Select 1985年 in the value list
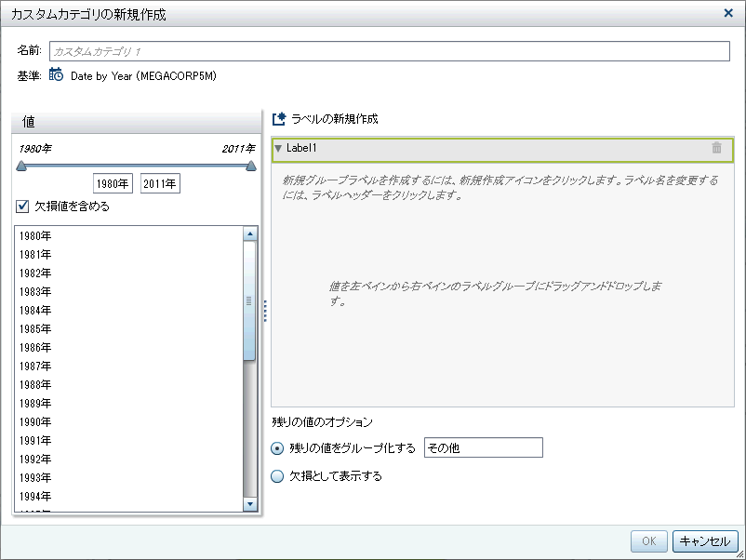Screen dimensions: 746x560 pos(35,329)
